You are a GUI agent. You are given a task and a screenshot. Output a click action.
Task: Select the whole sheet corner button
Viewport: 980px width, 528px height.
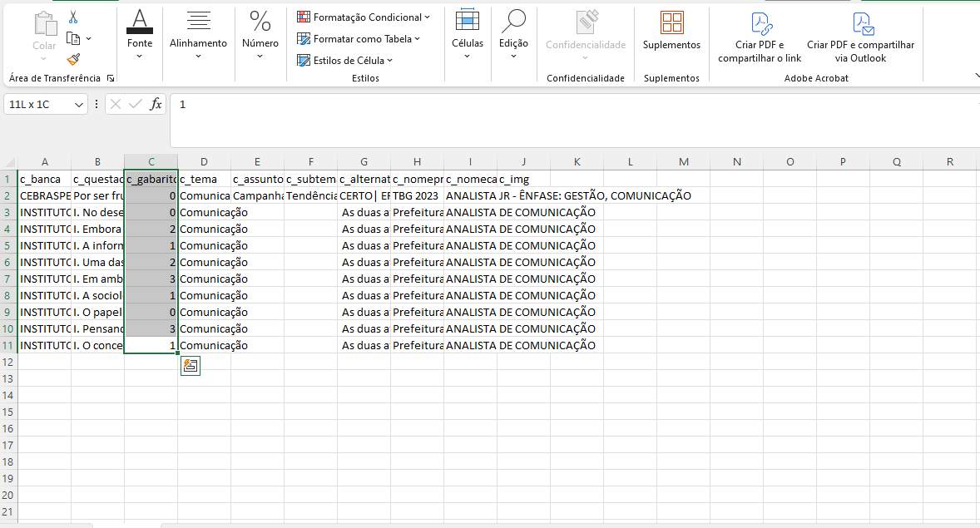pos(9,162)
